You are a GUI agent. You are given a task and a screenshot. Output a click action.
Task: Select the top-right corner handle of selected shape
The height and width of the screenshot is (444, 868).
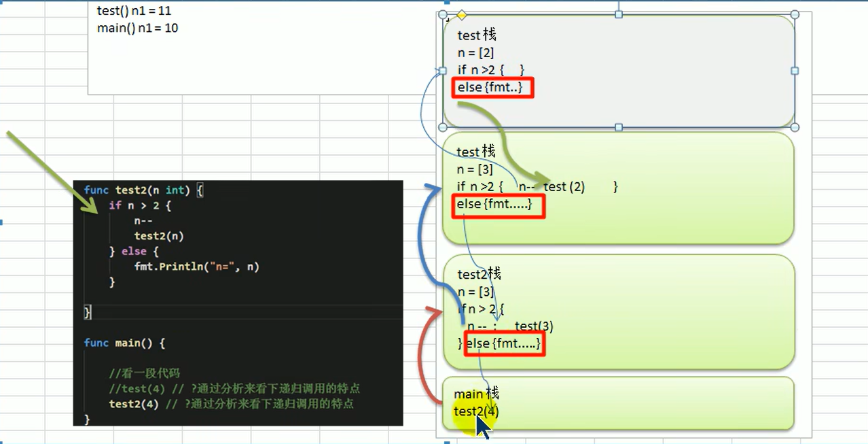tap(795, 14)
